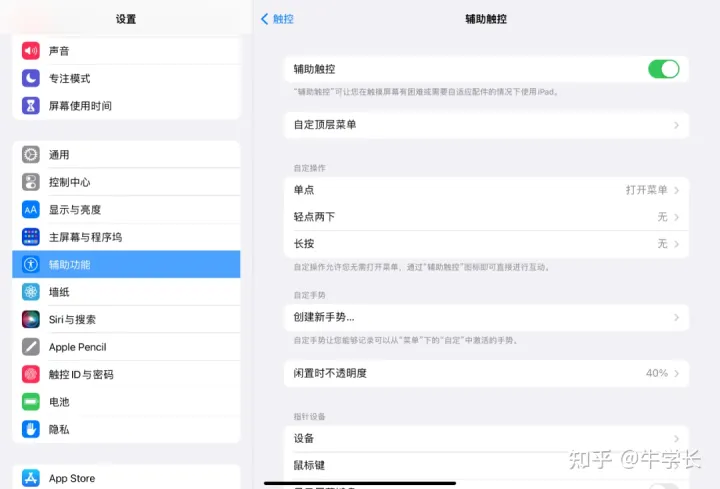Tap the Screen Time (屏幕使用时间) hourglass icon

pos(31,106)
